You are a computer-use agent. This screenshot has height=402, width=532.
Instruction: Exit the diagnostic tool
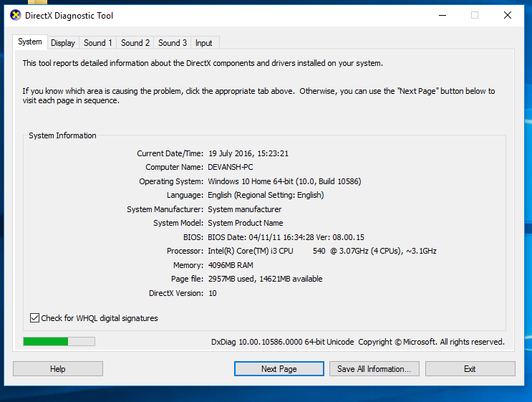(x=470, y=369)
